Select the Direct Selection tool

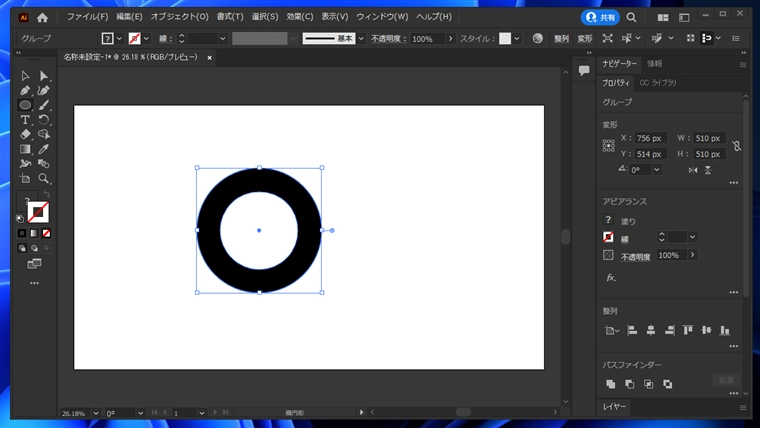pyautogui.click(x=44, y=76)
